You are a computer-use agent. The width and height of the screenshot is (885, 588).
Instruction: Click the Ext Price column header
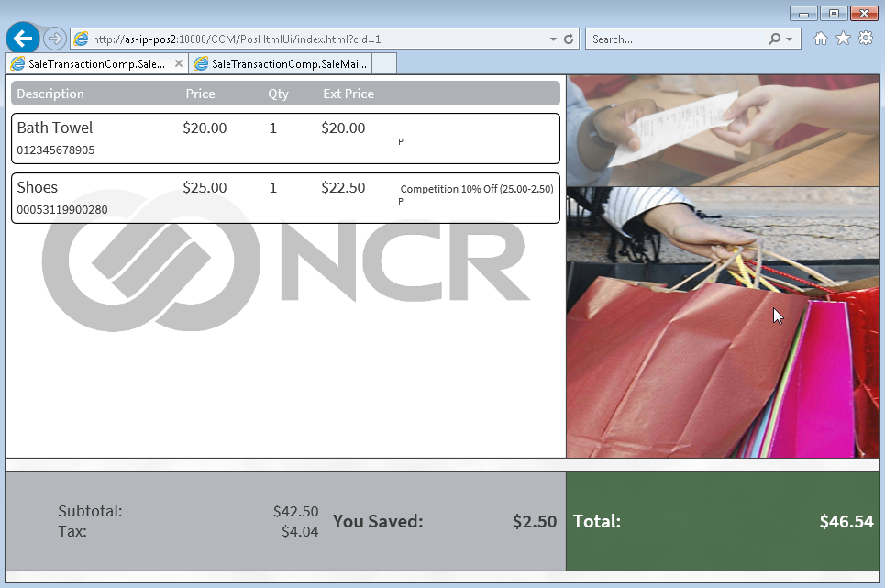(348, 94)
